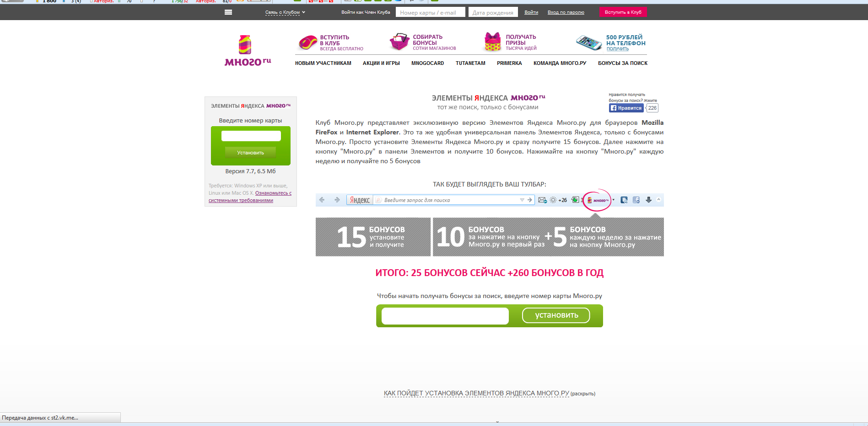Screen dimensions: 868x426
Task: Open Получать призы тысяча идей
Action: tap(521, 43)
